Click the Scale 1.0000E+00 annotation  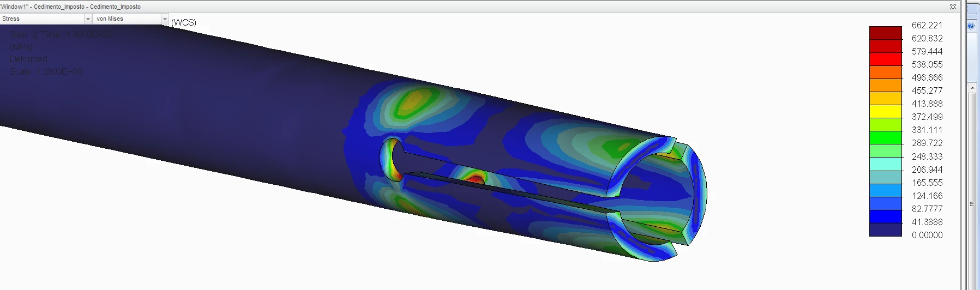point(46,71)
